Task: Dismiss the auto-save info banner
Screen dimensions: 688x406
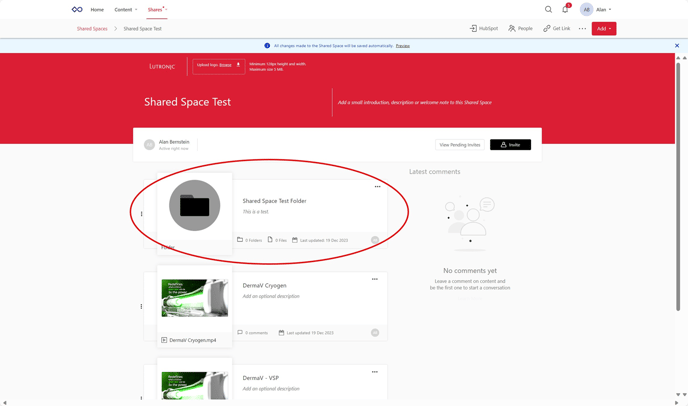Action: pos(677,45)
